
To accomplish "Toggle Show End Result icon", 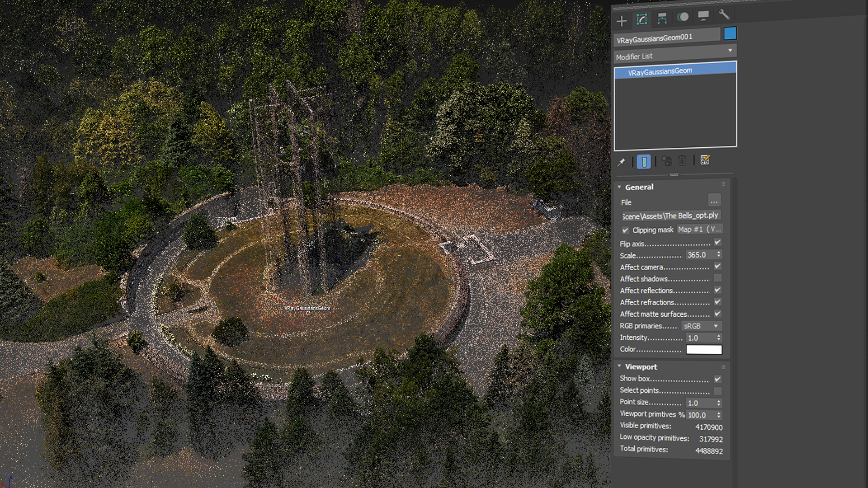I will click(x=644, y=161).
